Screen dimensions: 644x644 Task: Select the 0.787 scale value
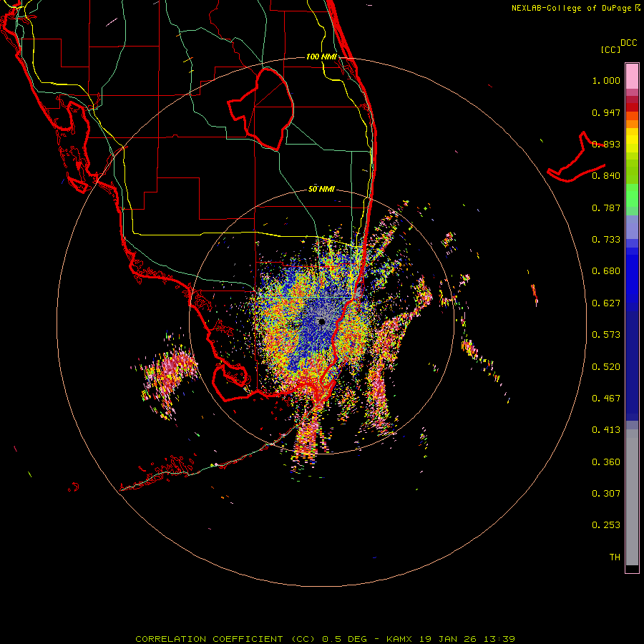pyautogui.click(x=606, y=208)
